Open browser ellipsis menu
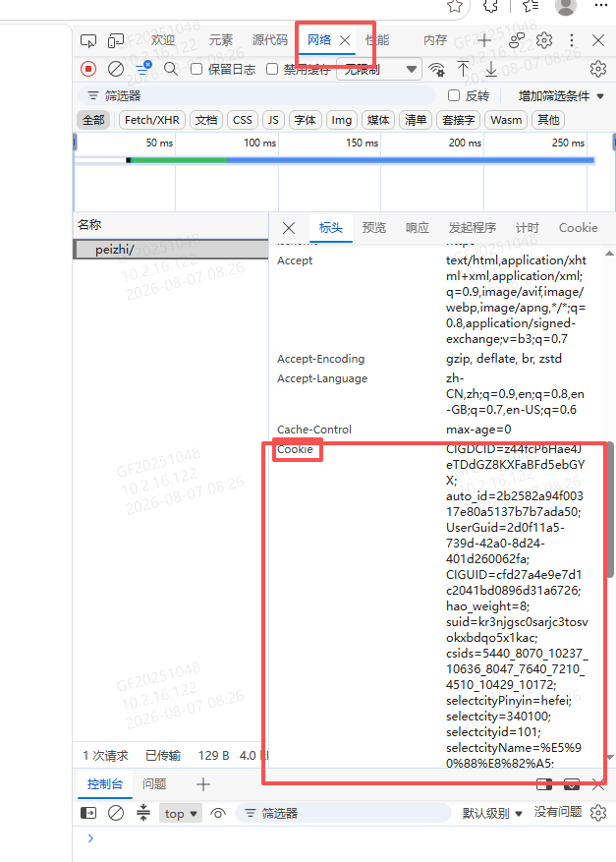Screen dimensions: 616x862 (601, 6)
